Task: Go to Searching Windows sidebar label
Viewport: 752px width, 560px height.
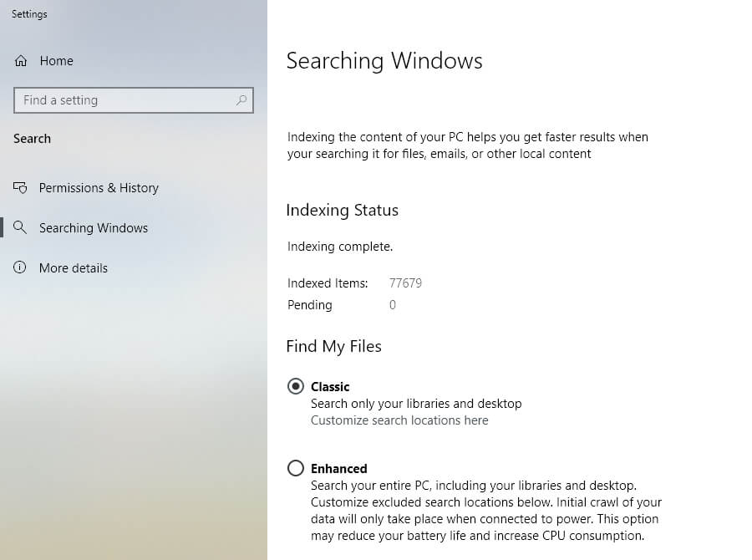Action: (x=94, y=228)
